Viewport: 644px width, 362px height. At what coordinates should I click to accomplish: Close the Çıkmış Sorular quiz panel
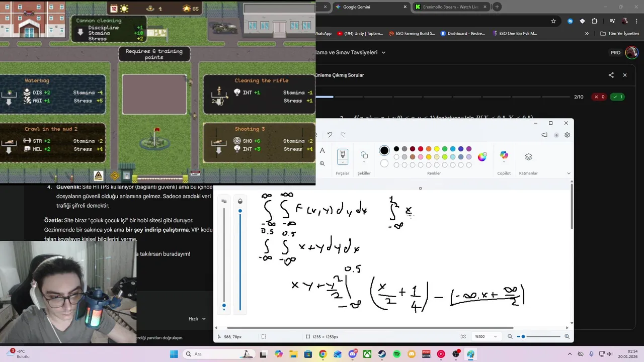[625, 75]
